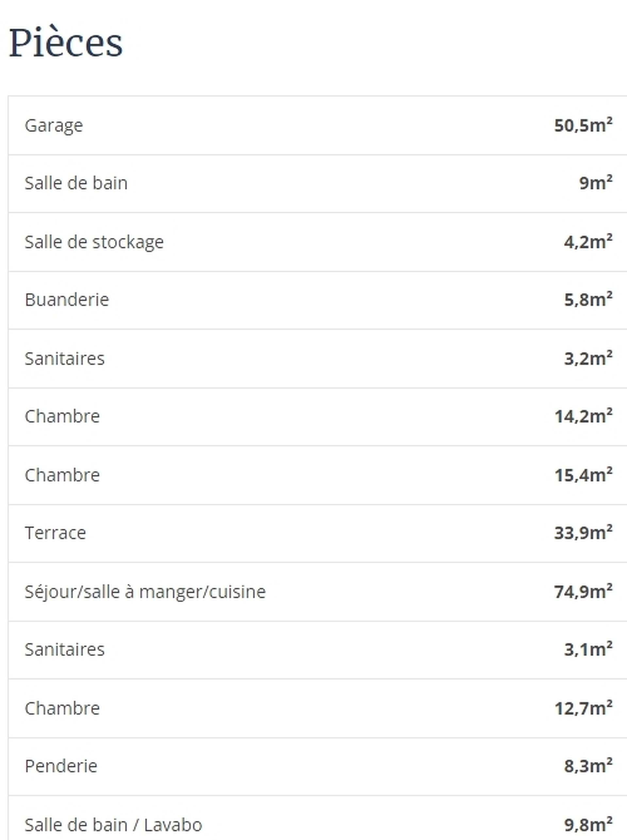Click the Buanderie room label
This screenshot has height=840, width=627.
[x=67, y=300]
